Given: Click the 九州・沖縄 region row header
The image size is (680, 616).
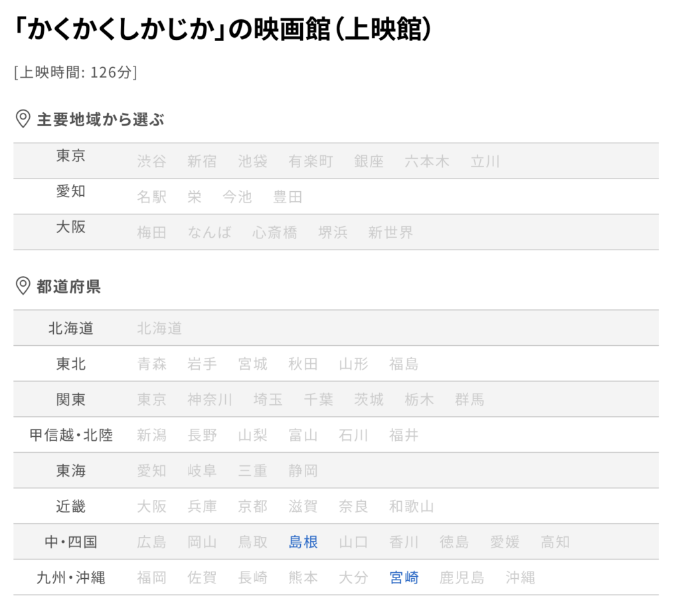Looking at the screenshot, I should tap(70, 577).
